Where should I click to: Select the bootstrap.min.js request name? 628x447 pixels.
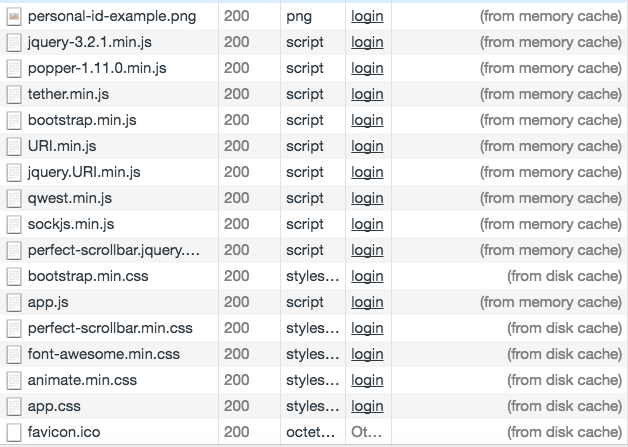(82, 121)
